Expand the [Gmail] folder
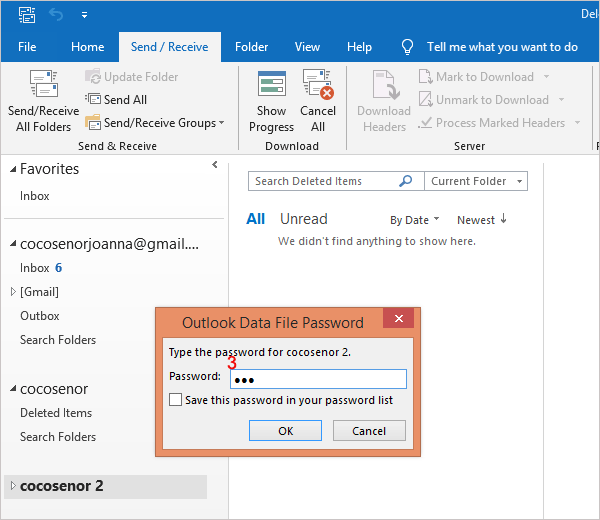The height and width of the screenshot is (520, 600). pyautogui.click(x=13, y=292)
